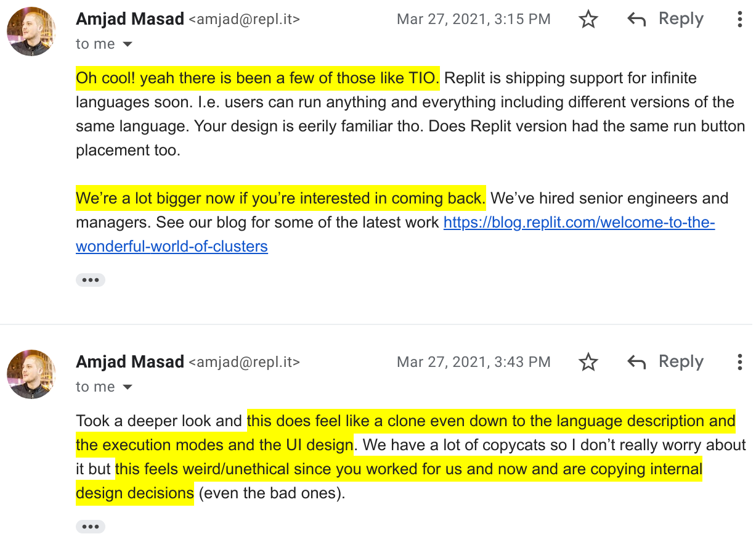This screenshot has width=756, height=539.
Task: Click amjad@repl.it address in second email header
Action: 244,362
